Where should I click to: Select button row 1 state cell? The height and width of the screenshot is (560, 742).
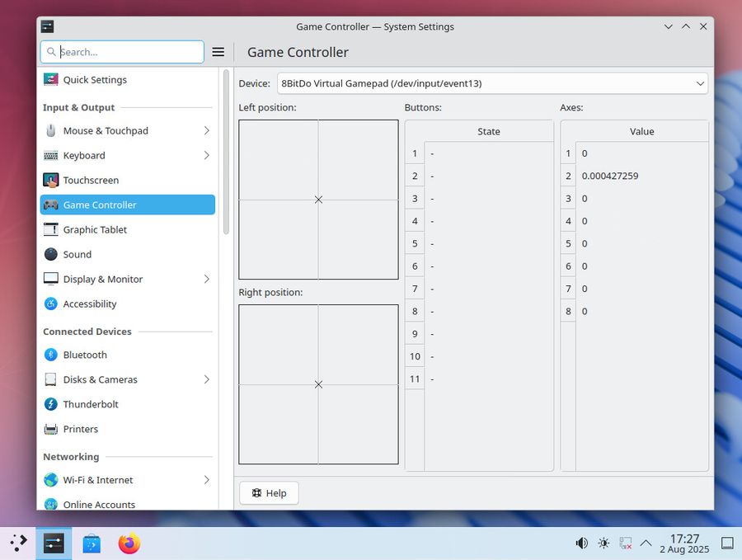pyautogui.click(x=489, y=153)
